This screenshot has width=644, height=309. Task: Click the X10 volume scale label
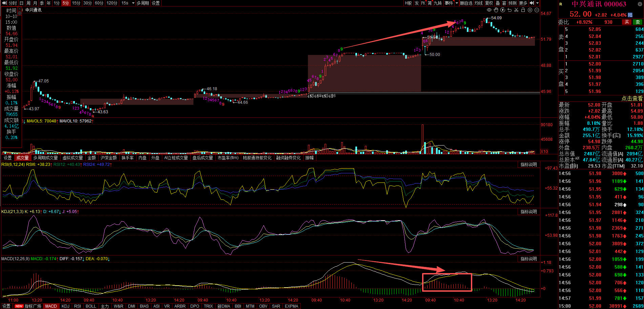click(x=544, y=152)
